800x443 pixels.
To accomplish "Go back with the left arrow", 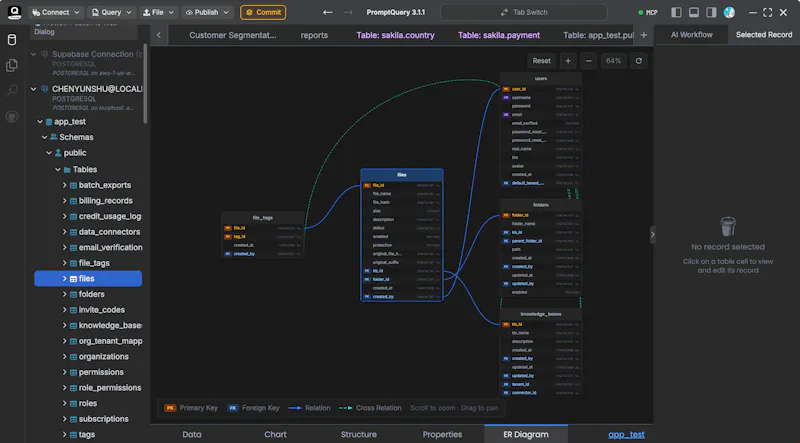I will [328, 12].
